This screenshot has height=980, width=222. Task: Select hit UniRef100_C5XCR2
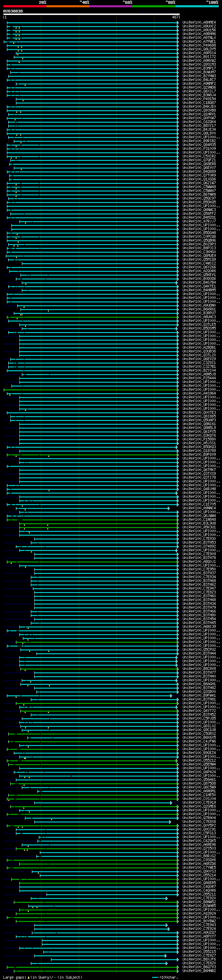pyautogui.click(x=199, y=156)
